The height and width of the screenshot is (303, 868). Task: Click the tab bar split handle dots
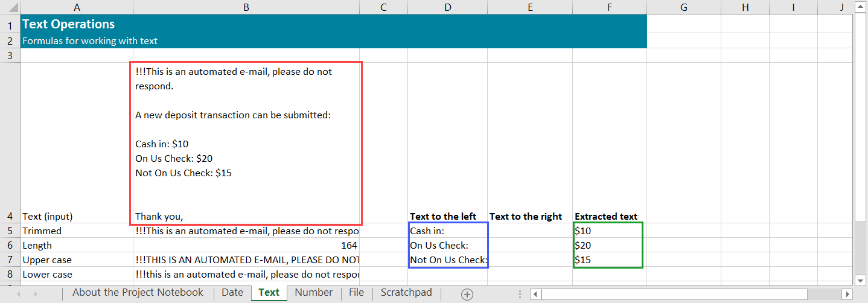coord(520,294)
